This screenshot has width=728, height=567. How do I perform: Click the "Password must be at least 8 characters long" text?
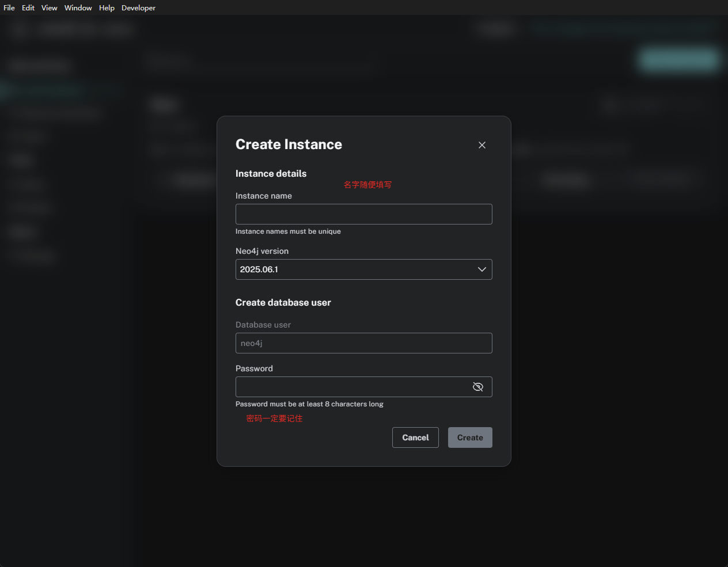309,404
